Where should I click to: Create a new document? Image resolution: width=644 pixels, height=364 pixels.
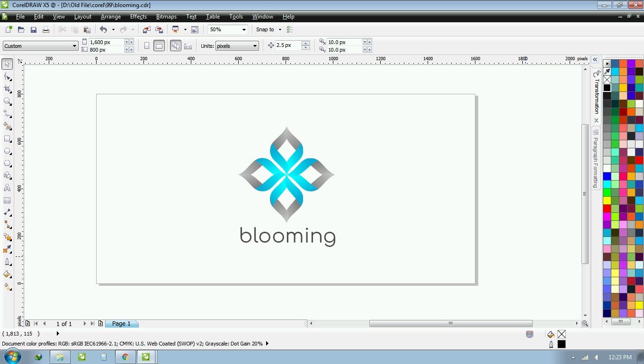tap(9, 29)
